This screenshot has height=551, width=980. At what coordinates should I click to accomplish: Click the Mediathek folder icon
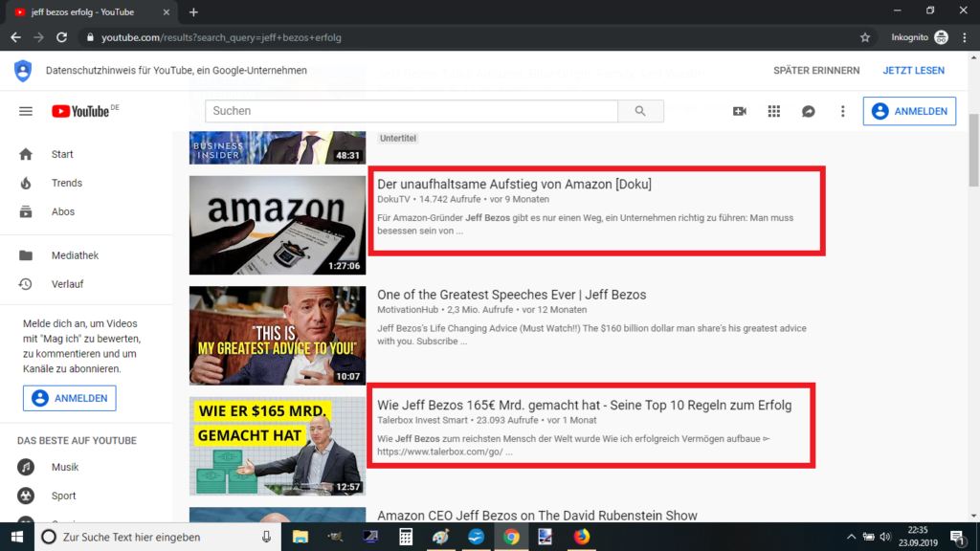[x=26, y=255]
